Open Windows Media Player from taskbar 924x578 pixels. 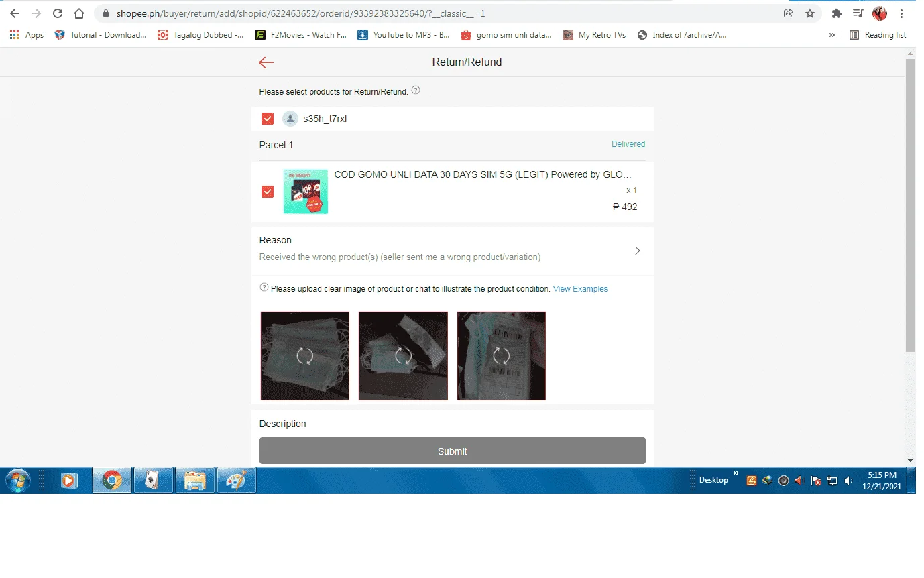(68, 480)
